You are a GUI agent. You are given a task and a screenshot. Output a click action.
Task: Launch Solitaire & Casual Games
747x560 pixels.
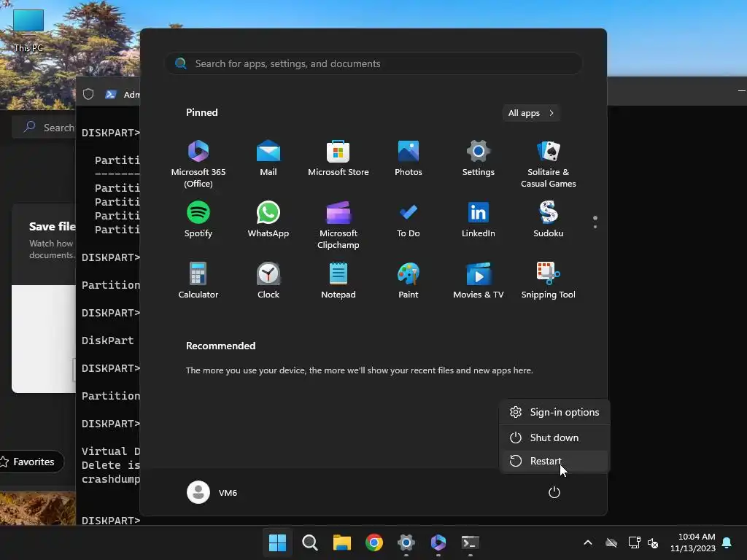[549, 164]
